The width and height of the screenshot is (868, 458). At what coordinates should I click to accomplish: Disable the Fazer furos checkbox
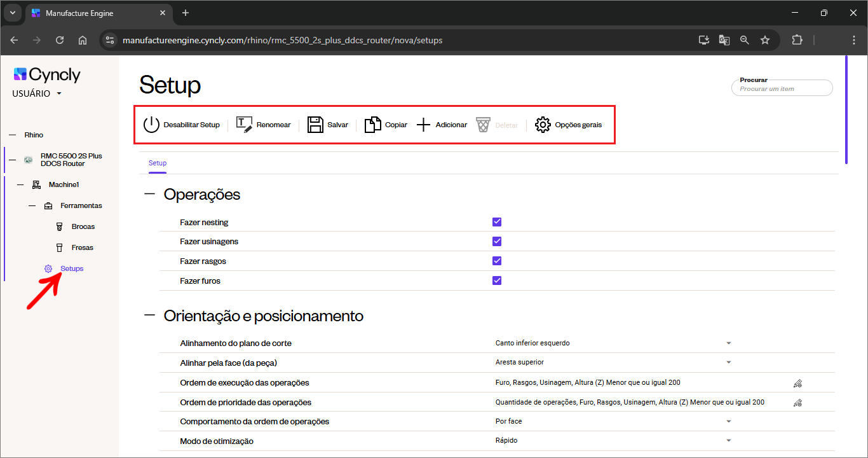point(497,281)
